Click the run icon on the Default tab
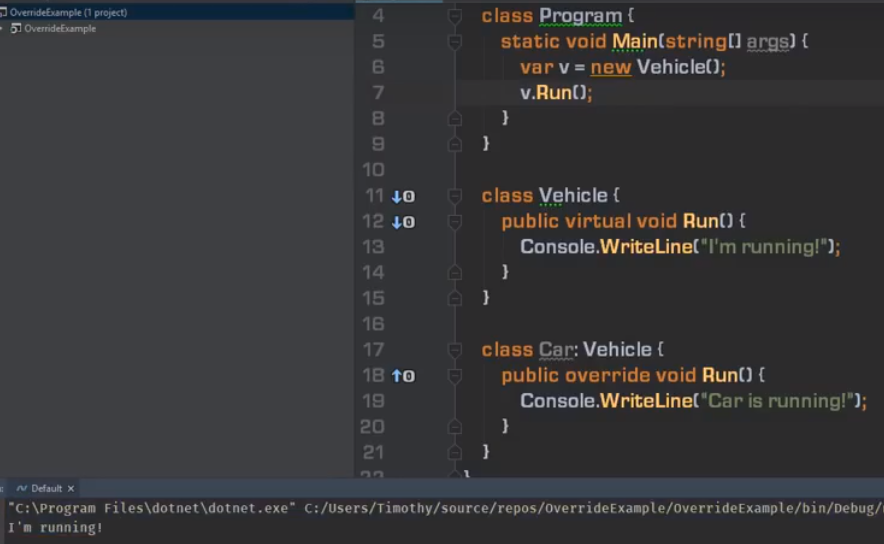The image size is (884, 544). point(21,488)
